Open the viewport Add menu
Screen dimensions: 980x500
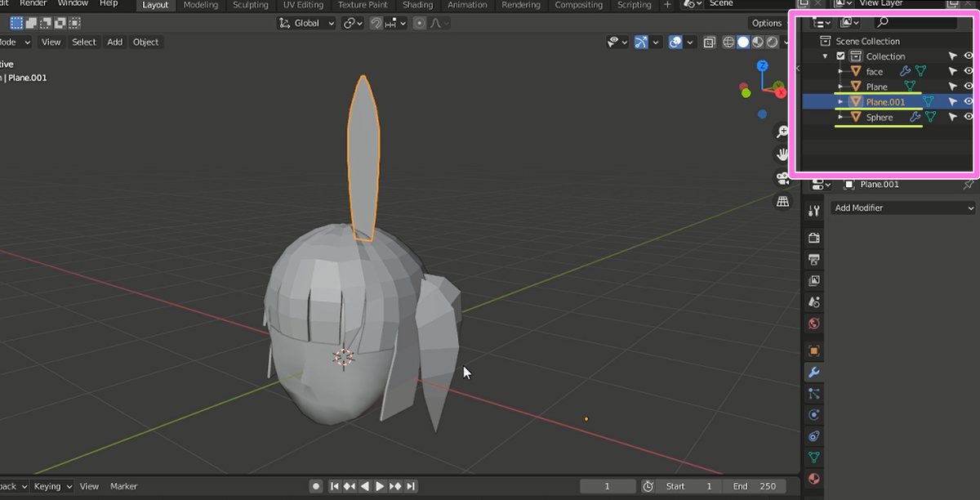[114, 42]
